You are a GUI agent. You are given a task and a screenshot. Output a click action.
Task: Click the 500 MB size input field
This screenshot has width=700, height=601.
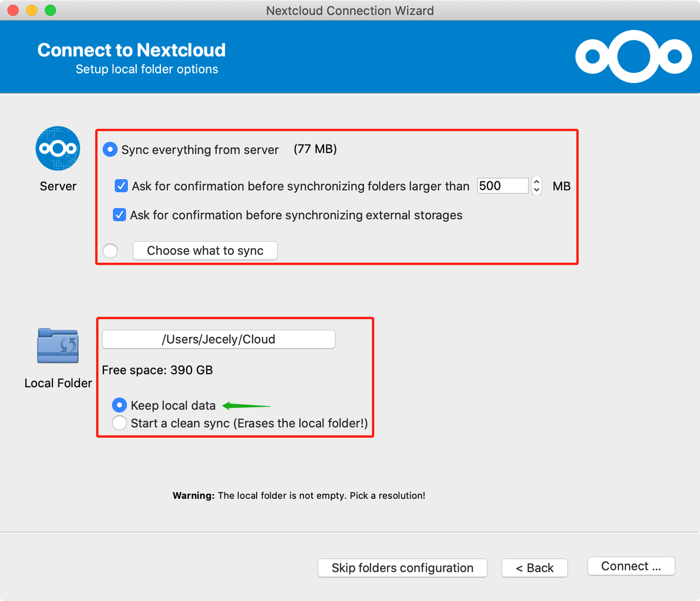point(503,185)
